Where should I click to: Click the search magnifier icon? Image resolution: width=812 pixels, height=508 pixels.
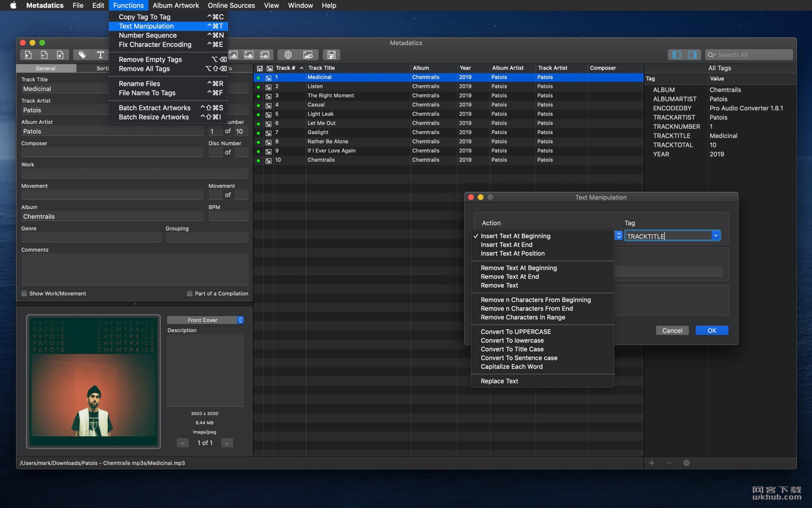click(x=711, y=55)
